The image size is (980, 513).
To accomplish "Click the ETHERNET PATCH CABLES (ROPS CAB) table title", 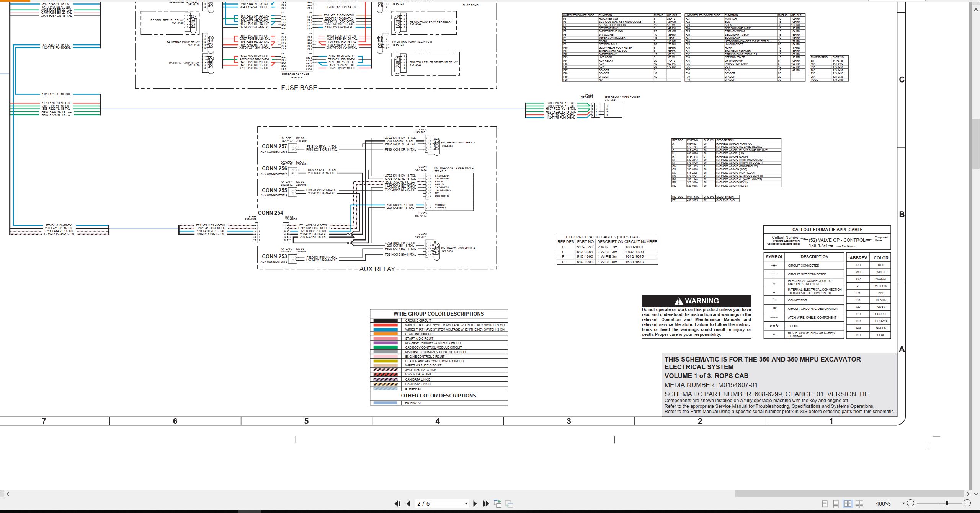I will click(603, 237).
